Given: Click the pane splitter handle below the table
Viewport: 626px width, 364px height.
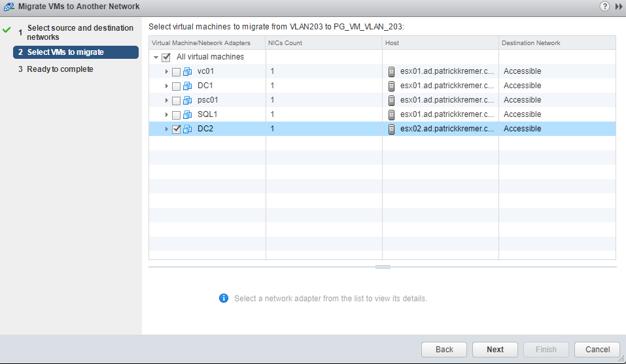Looking at the screenshot, I should coord(383,267).
